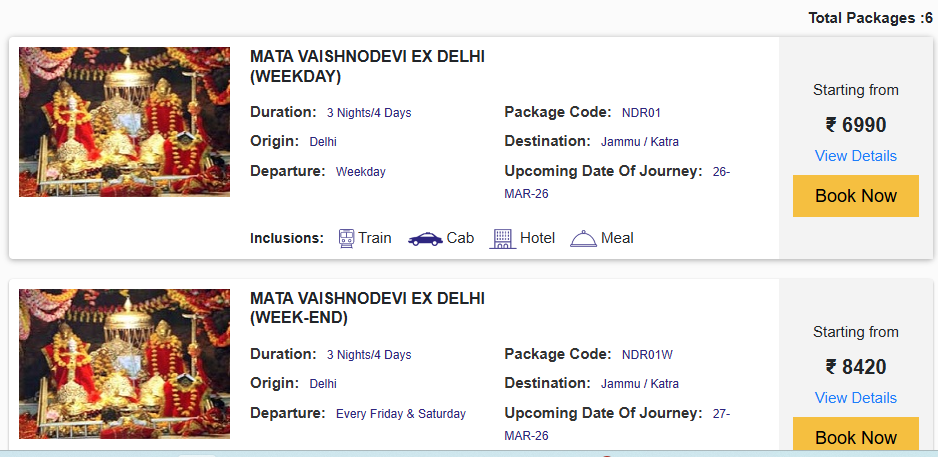Open View Details for ₹ 6990 package
This screenshot has width=938, height=457.
click(855, 156)
